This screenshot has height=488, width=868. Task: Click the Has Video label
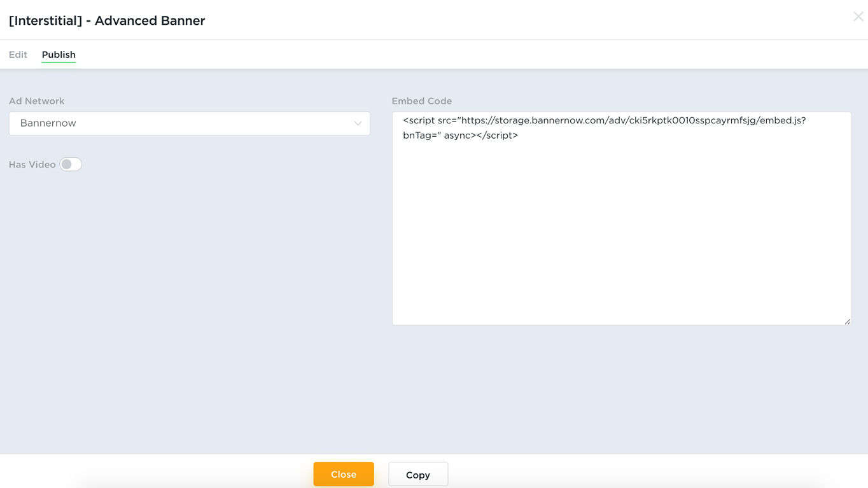pyautogui.click(x=32, y=165)
